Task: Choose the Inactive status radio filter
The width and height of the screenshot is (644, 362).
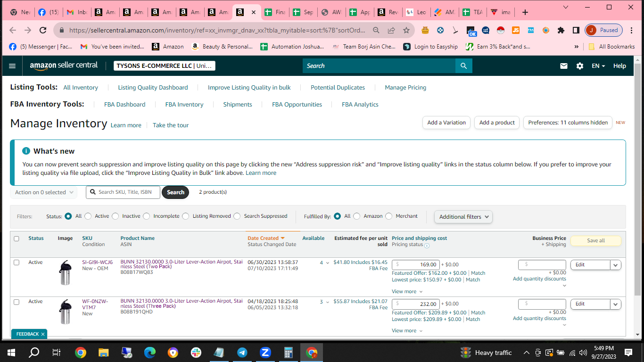Action: pos(115,216)
